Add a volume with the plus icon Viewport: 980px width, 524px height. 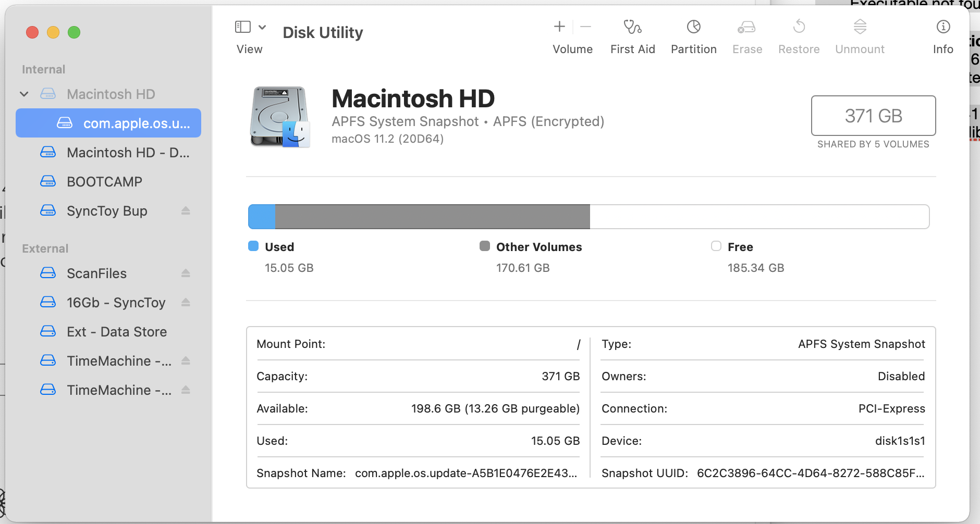[559, 27]
